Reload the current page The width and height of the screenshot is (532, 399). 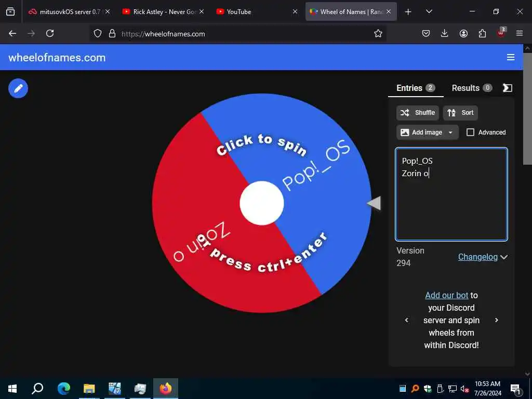coord(50,34)
